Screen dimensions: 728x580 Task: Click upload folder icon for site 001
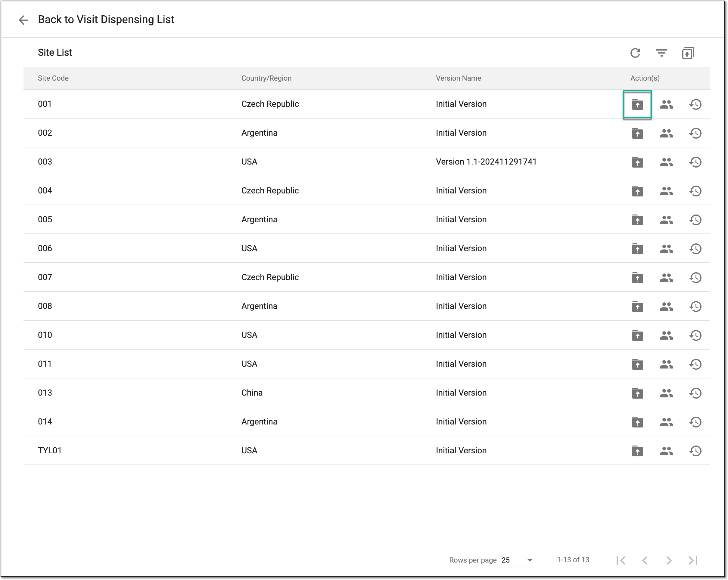coord(637,104)
